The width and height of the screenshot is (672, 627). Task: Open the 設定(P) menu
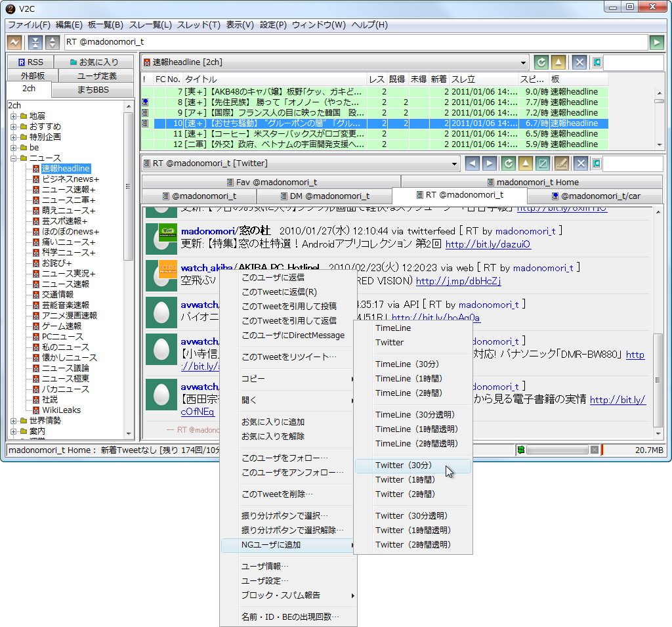pyautogui.click(x=273, y=25)
